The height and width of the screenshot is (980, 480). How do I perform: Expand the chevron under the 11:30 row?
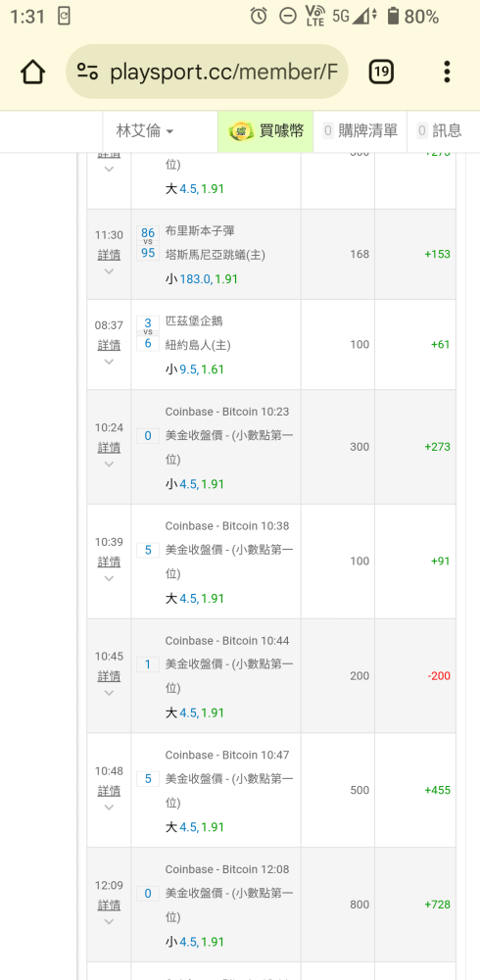(x=109, y=270)
